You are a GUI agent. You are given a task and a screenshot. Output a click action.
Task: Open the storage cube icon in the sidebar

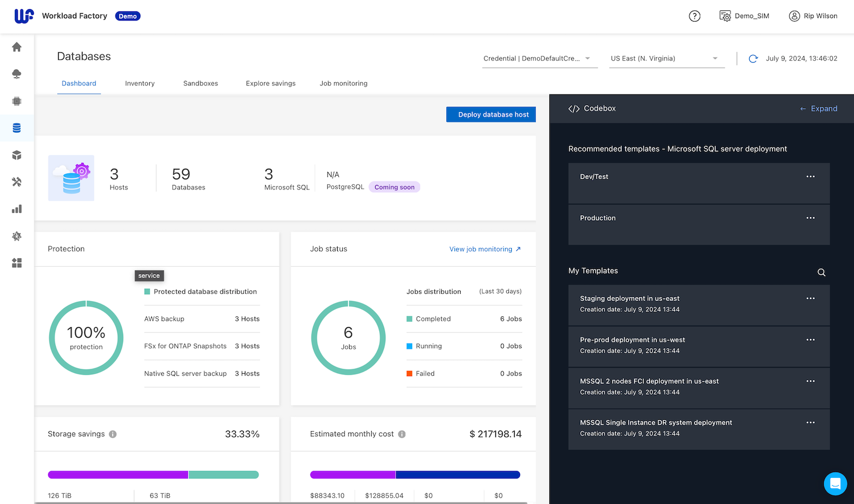click(17, 155)
